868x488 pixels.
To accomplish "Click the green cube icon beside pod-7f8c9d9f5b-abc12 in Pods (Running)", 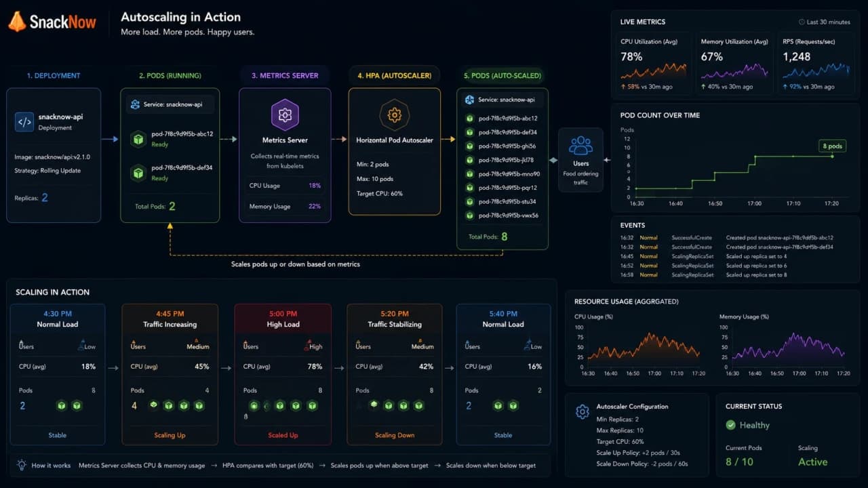I will tap(138, 140).
